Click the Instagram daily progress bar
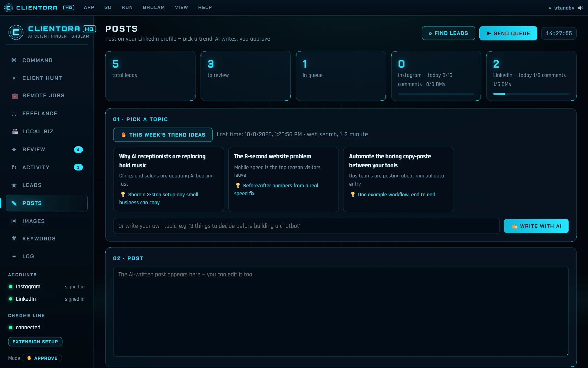The width and height of the screenshot is (588, 368). (436, 94)
